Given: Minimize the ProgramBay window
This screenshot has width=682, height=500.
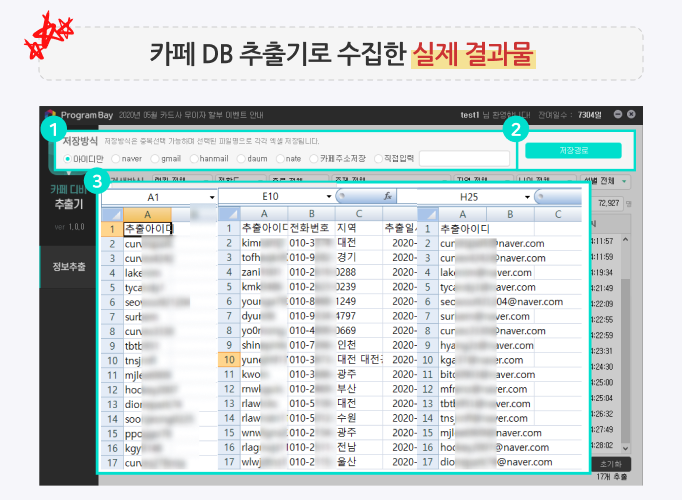Looking at the screenshot, I should click(x=618, y=113).
